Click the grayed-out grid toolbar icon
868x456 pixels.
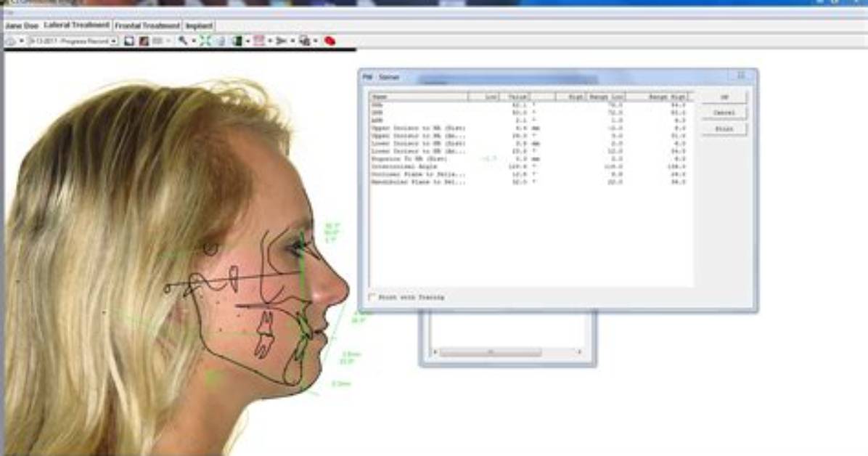coord(157,41)
